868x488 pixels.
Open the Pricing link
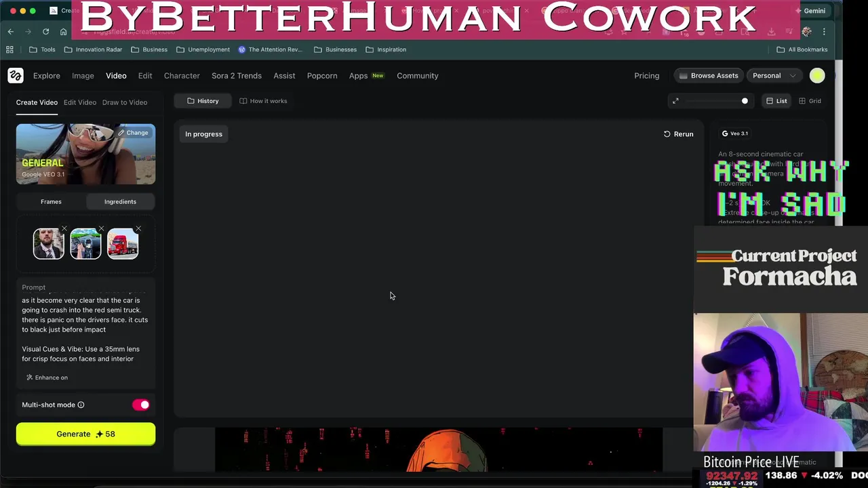(x=647, y=76)
